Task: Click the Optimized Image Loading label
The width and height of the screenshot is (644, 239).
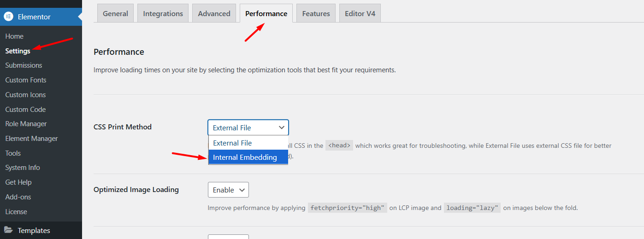Action: pos(136,189)
